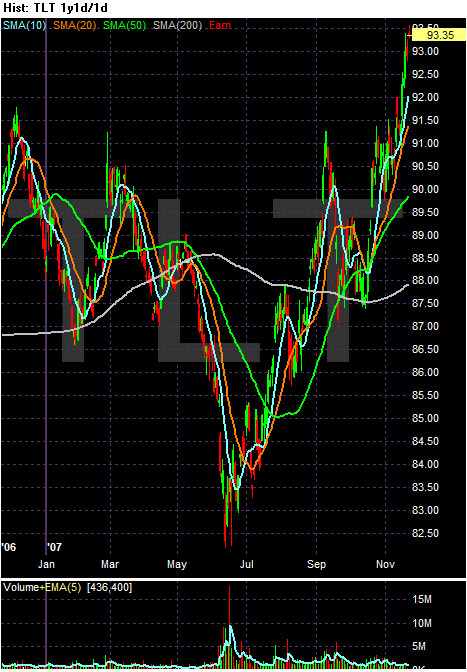Click the Mar date axis label
The image size is (467, 672).
coord(111,564)
